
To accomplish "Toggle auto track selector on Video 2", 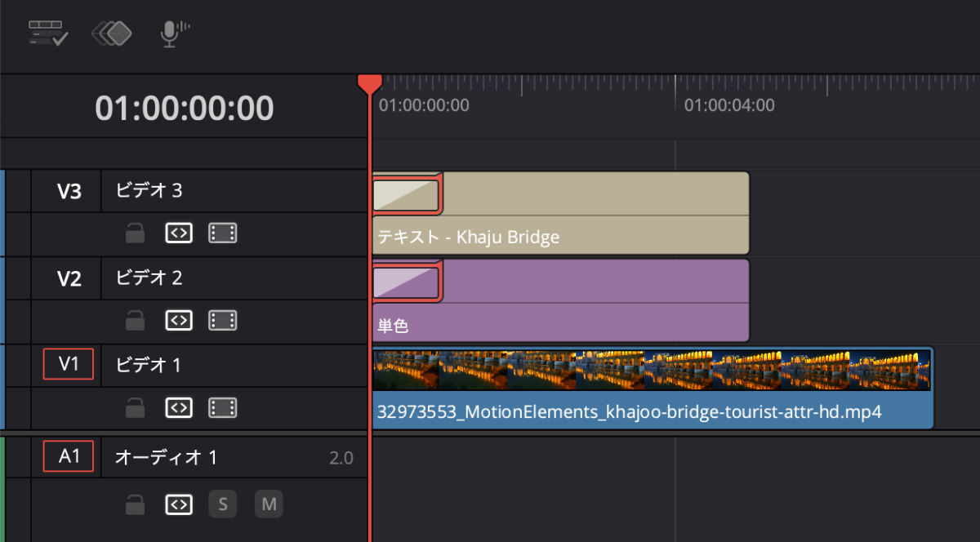I will (178, 321).
